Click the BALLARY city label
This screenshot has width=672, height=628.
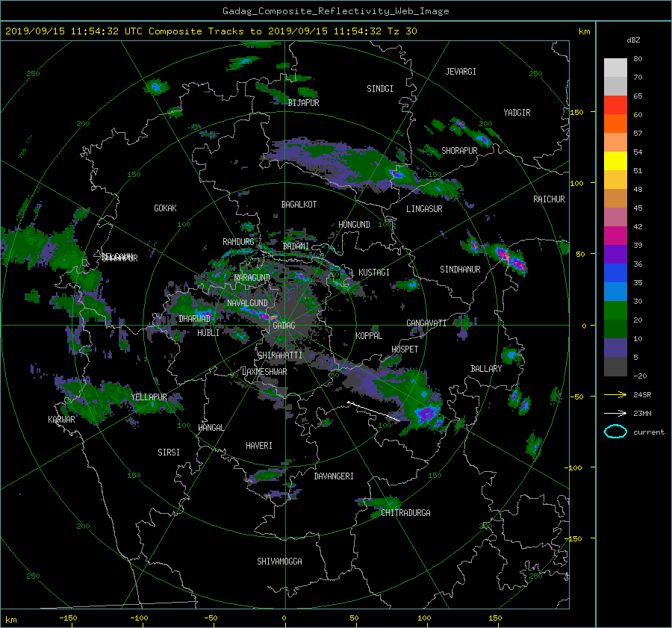[x=486, y=369]
